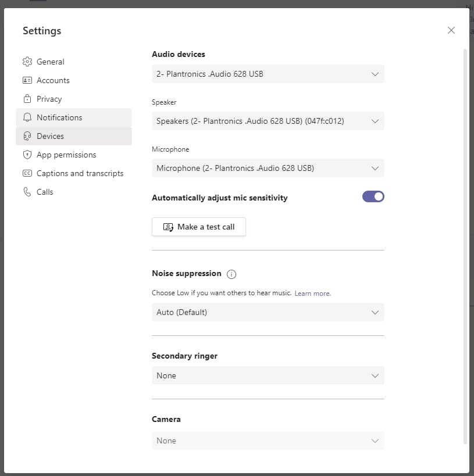Expand the Noise suppression Auto dropdown
Viewport: 474px width, 476px height.
click(268, 312)
